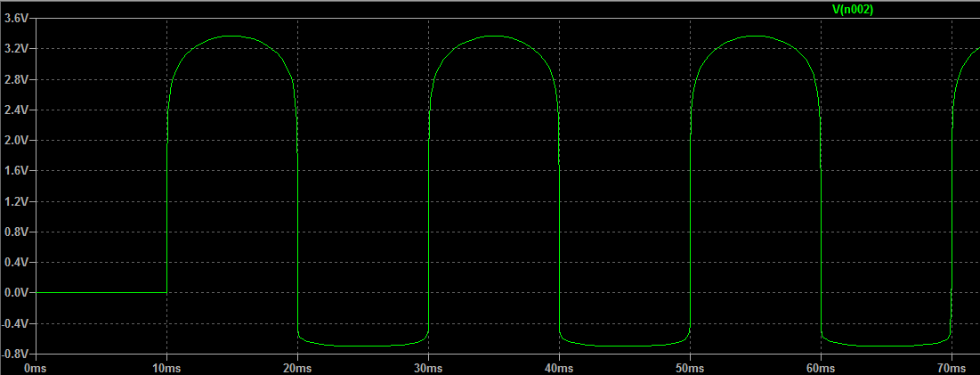Pick the 50ms time axis label
The width and height of the screenshot is (980, 375).
tap(690, 367)
